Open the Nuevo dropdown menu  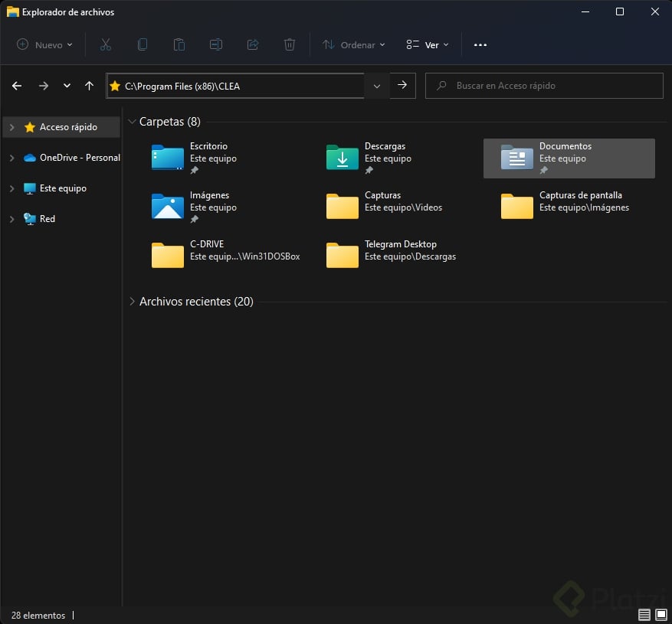click(x=44, y=44)
